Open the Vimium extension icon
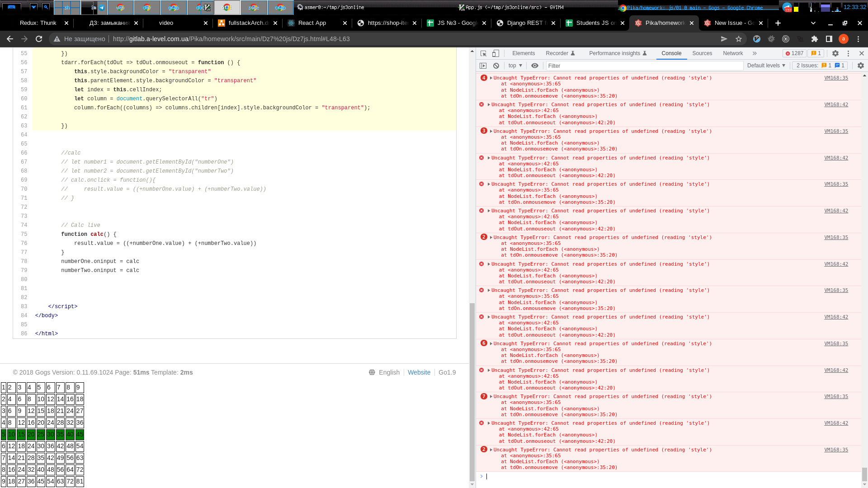This screenshot has height=488, width=868. click(x=757, y=39)
